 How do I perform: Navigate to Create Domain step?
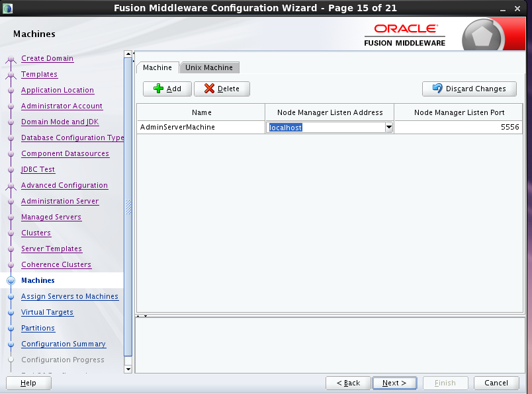pos(47,58)
